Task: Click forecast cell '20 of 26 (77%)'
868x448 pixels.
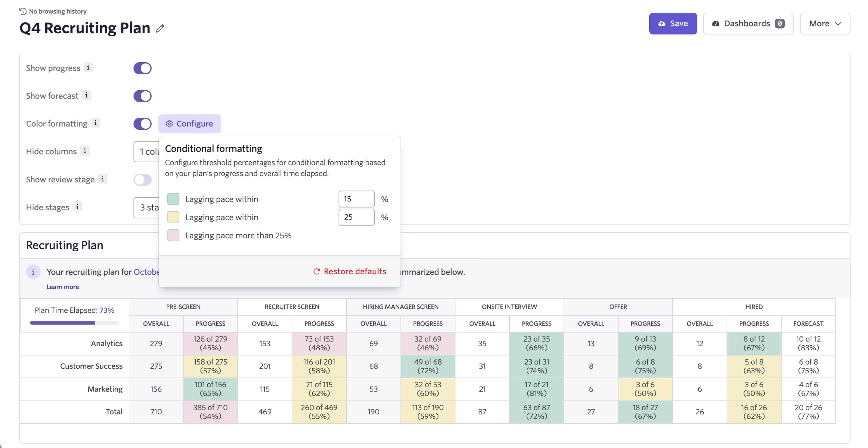Action: (808, 412)
